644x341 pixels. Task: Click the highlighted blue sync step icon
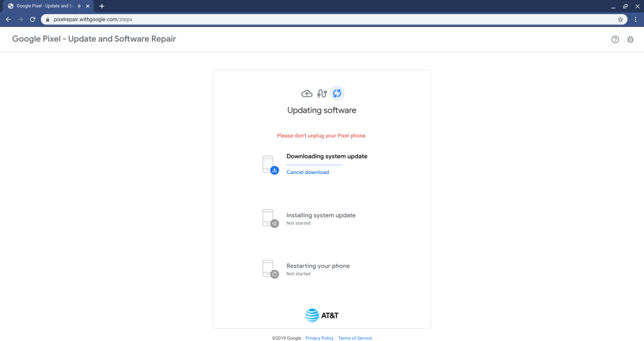point(337,93)
